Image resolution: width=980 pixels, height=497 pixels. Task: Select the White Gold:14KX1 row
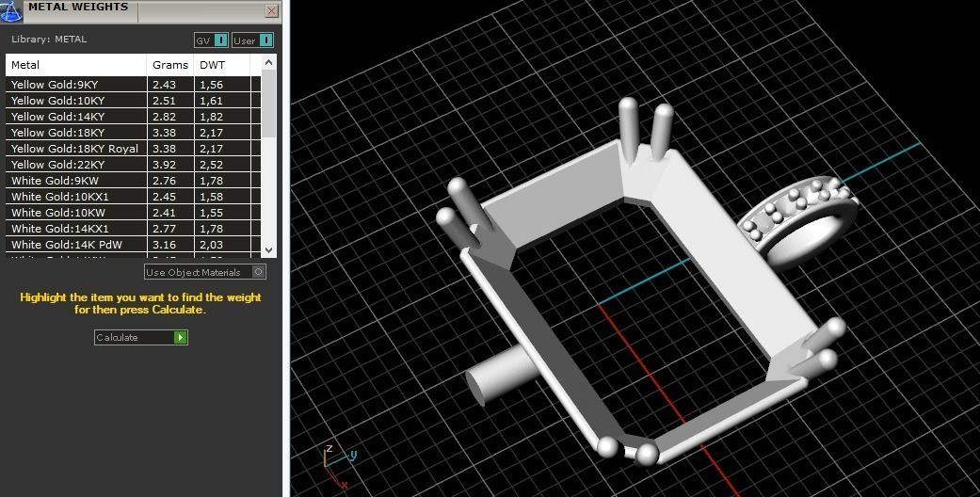133,229
